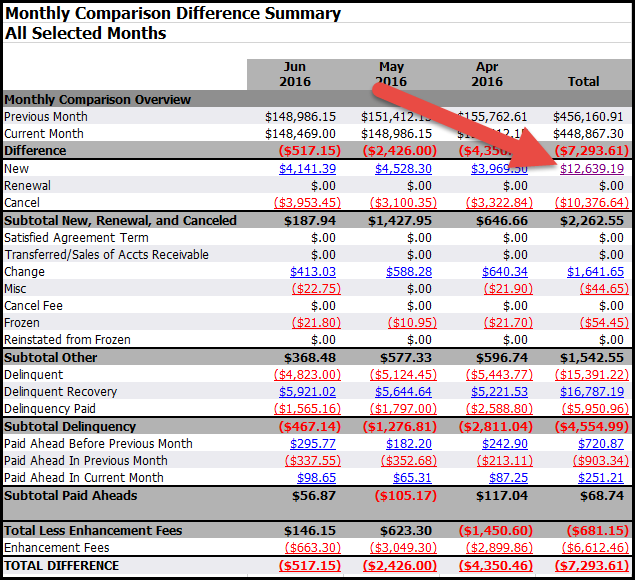Open Paid Ahead Before Previous Month $295.77

coord(313,443)
